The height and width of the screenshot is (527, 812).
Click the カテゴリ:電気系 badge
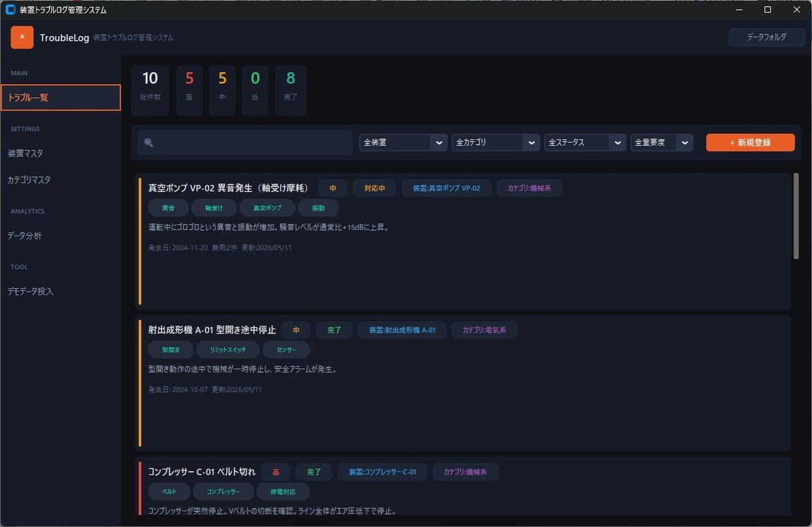pos(485,330)
